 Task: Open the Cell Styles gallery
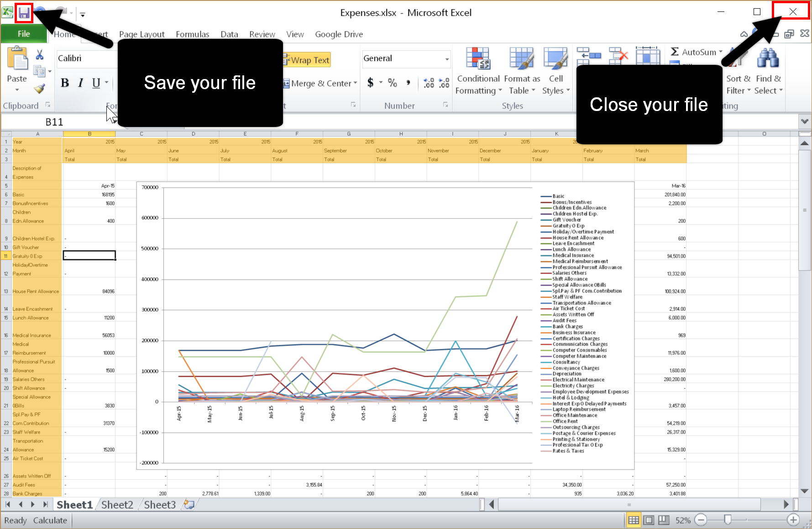tap(556, 71)
